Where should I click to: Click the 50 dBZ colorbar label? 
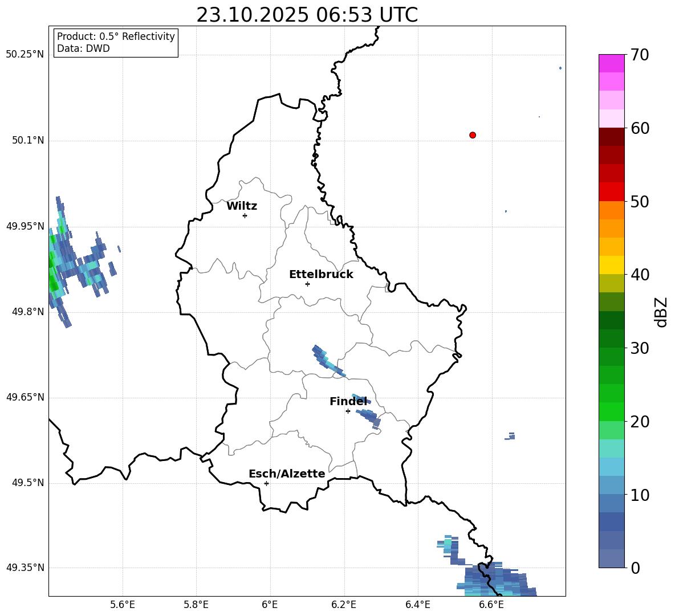640,201
